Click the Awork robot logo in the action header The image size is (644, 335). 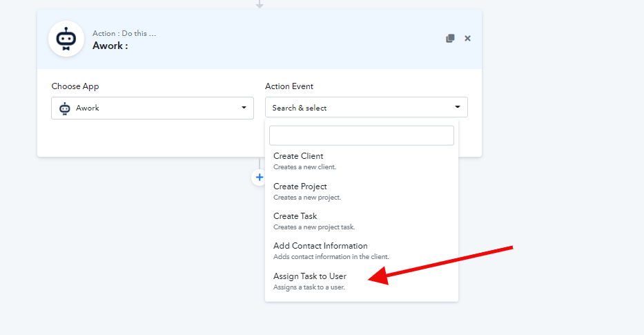66,39
